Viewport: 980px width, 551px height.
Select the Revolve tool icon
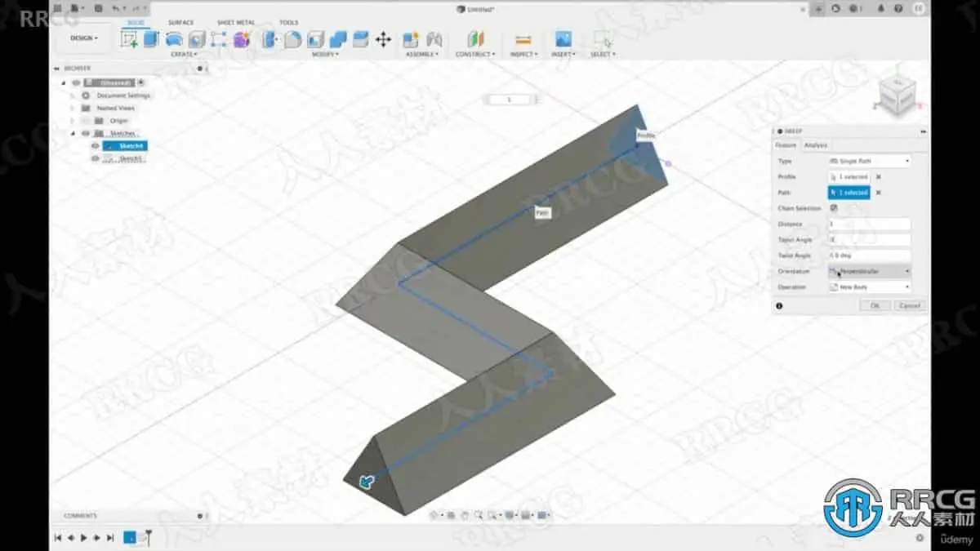[174, 39]
